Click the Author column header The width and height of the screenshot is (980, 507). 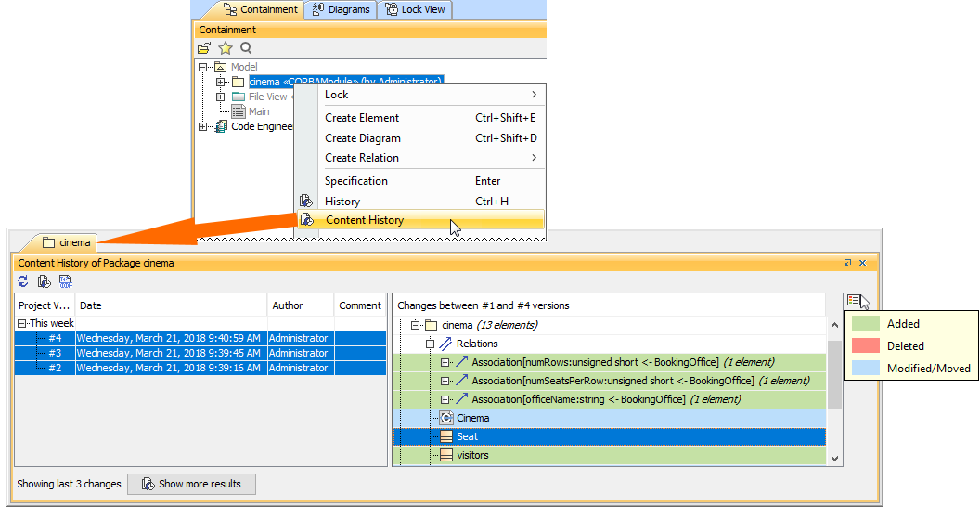[301, 305]
